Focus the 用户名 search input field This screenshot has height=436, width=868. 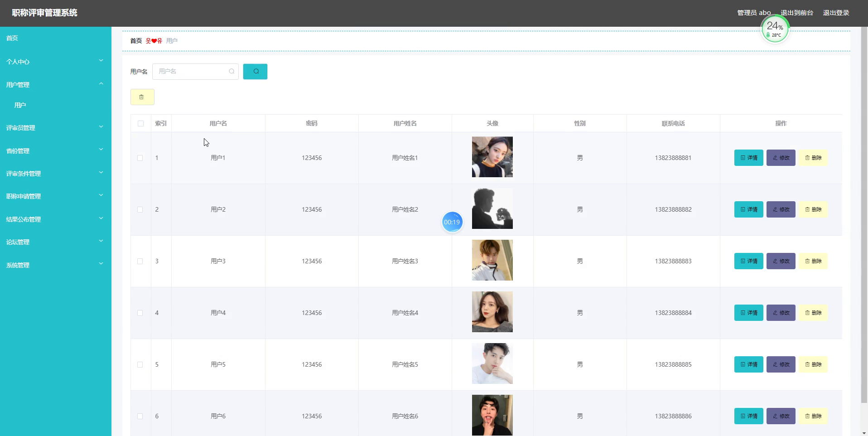195,72
